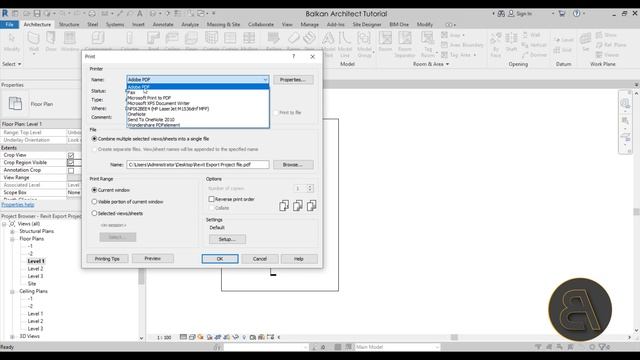Image resolution: width=640 pixels, height=360 pixels.
Task: Toggle the Crop View checkbox in Properties
Action: click(x=71, y=156)
